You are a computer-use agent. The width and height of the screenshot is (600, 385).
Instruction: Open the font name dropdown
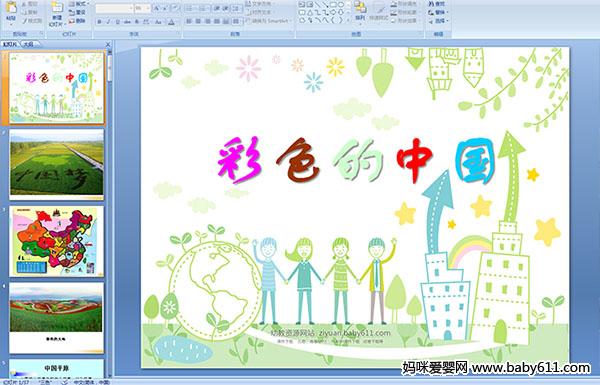(131, 8)
